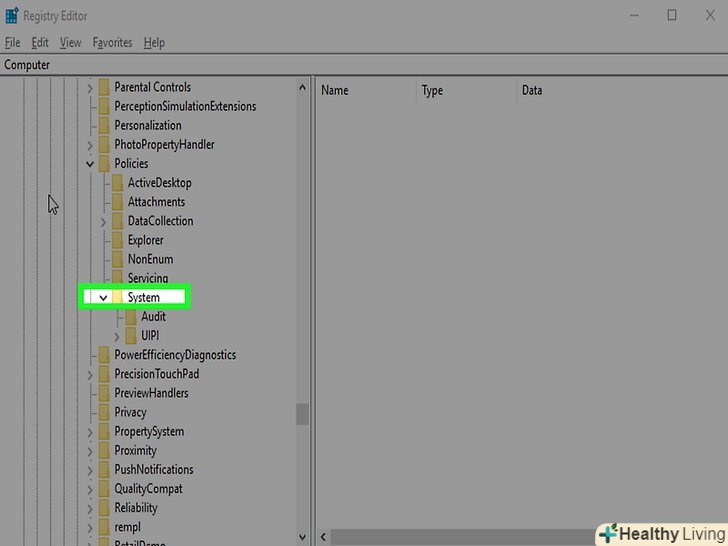Maximize the Registry Editor window
Screen dimensions: 728x546
point(672,15)
